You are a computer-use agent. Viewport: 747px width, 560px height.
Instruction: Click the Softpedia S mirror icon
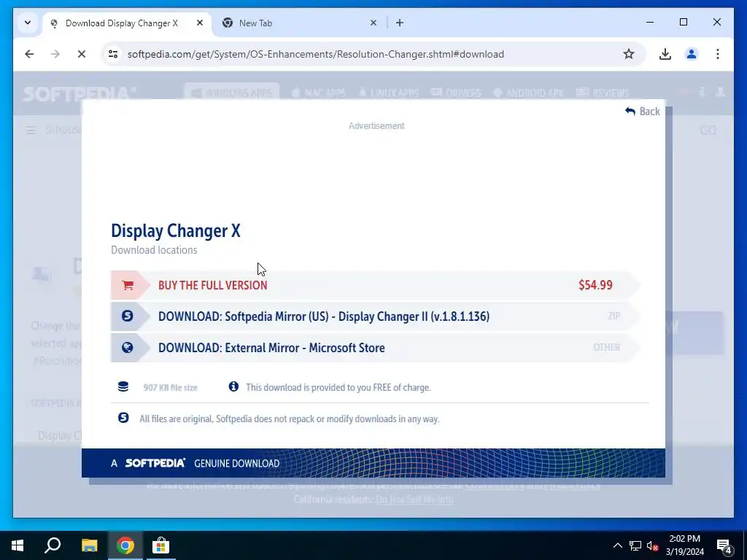pos(127,316)
